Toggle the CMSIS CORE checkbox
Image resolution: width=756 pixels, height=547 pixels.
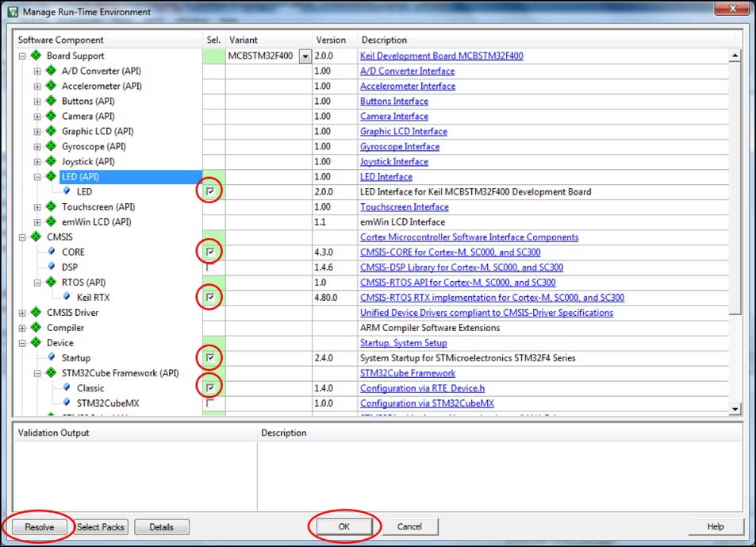pyautogui.click(x=210, y=252)
